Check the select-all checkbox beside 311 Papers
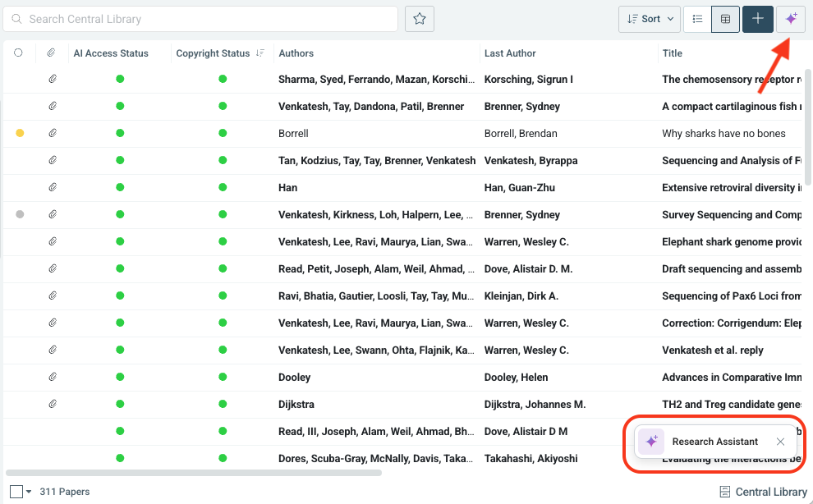The width and height of the screenshot is (813, 504). (16, 492)
